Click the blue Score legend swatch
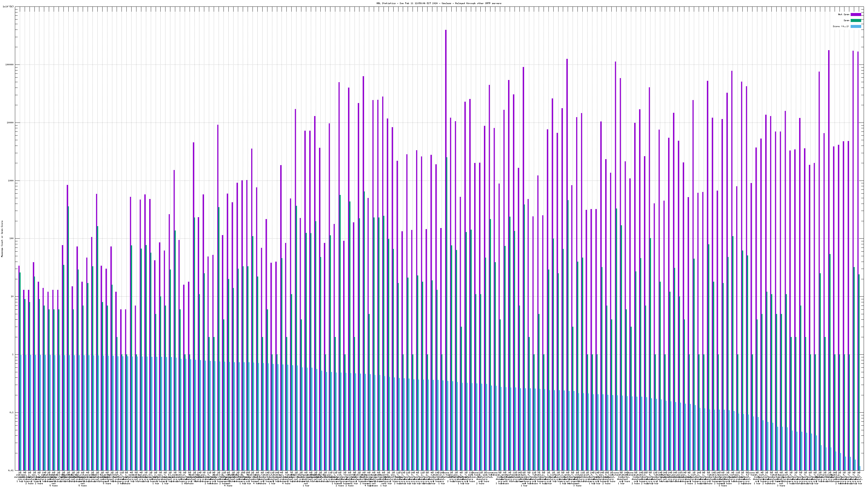 pos(856,26)
